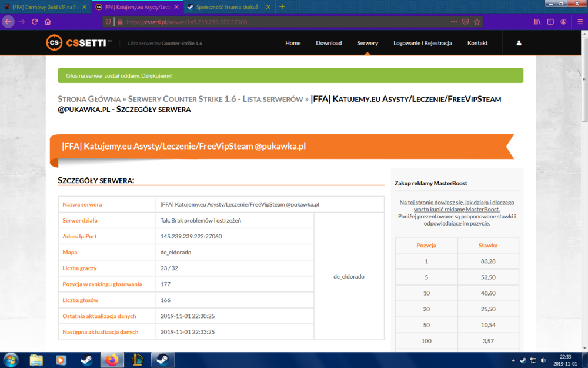Toggle the sidebar view icon
This screenshot has height=368, width=588.
tap(550, 22)
